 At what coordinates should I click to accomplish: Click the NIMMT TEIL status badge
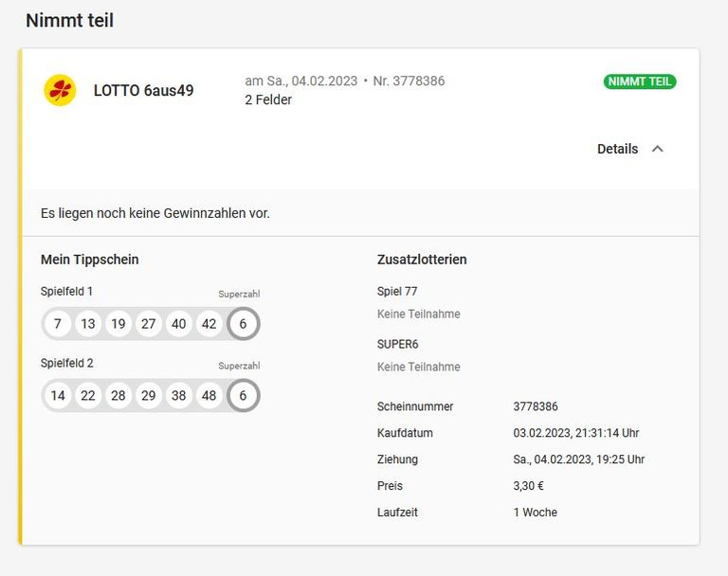pyautogui.click(x=640, y=81)
